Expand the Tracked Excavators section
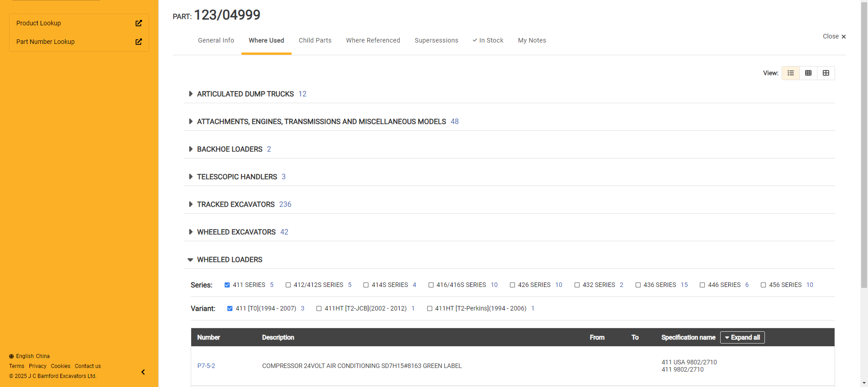Viewport: 868px width, 387px height. (190, 205)
